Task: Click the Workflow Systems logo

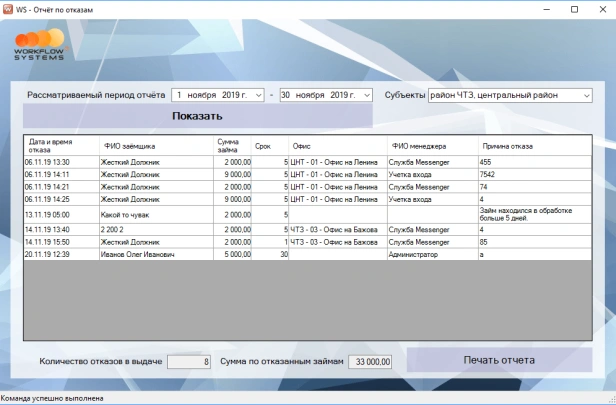Action: [40, 45]
